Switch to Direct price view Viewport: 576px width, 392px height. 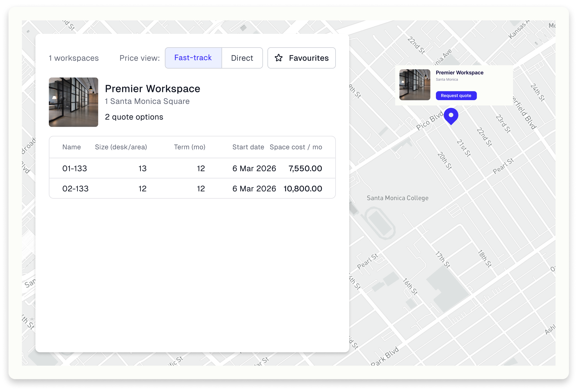[x=242, y=58]
